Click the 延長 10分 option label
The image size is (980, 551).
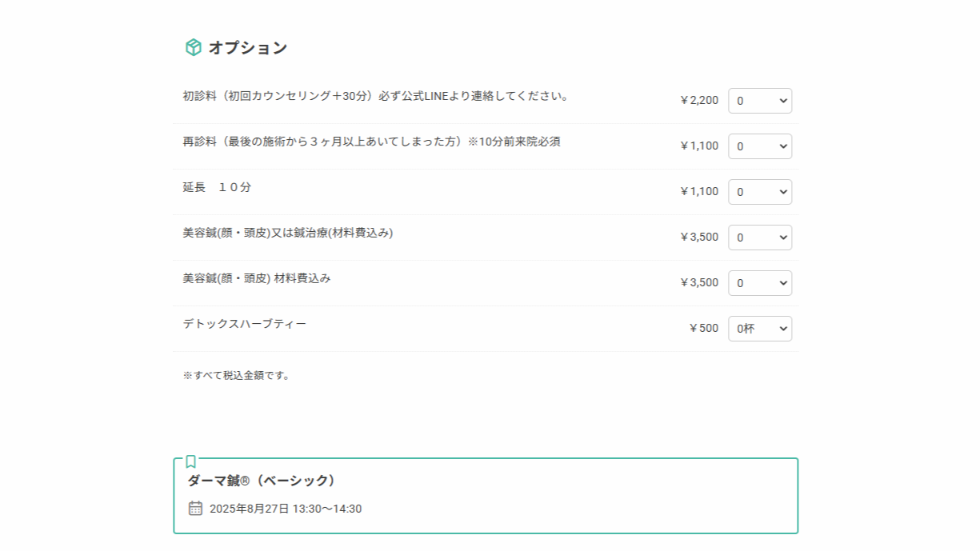click(x=217, y=187)
